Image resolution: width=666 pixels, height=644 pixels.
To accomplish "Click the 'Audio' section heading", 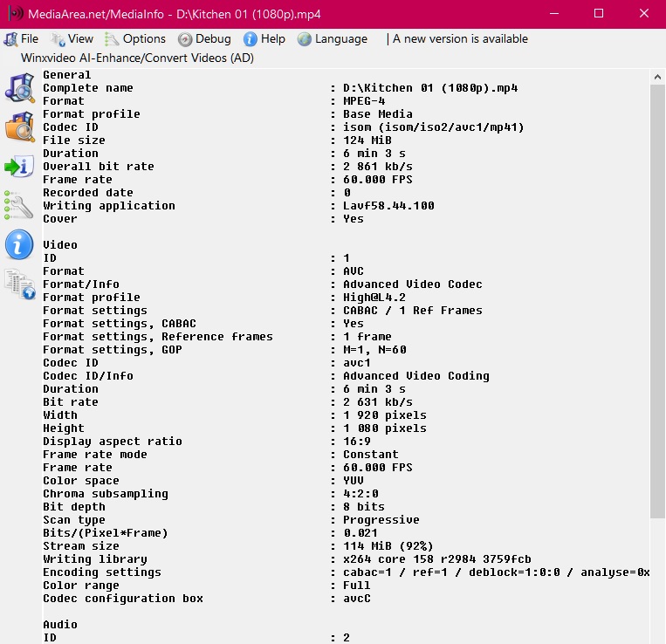I will pos(60,625).
